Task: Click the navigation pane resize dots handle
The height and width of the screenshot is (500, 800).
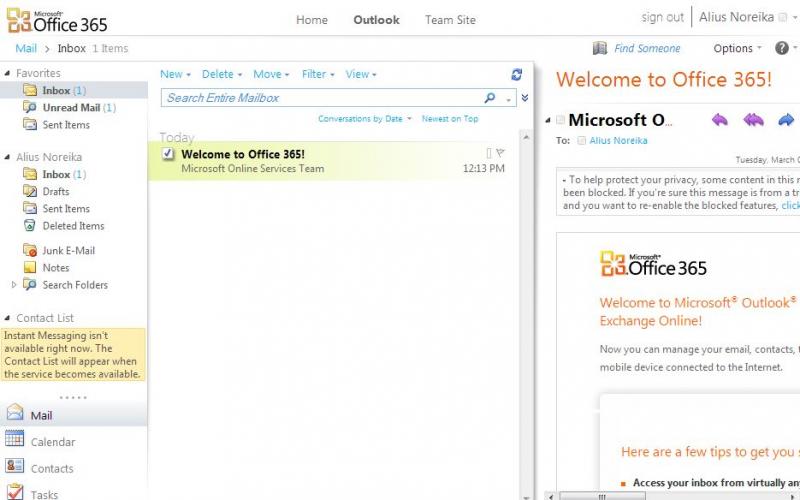Action: tap(73, 397)
